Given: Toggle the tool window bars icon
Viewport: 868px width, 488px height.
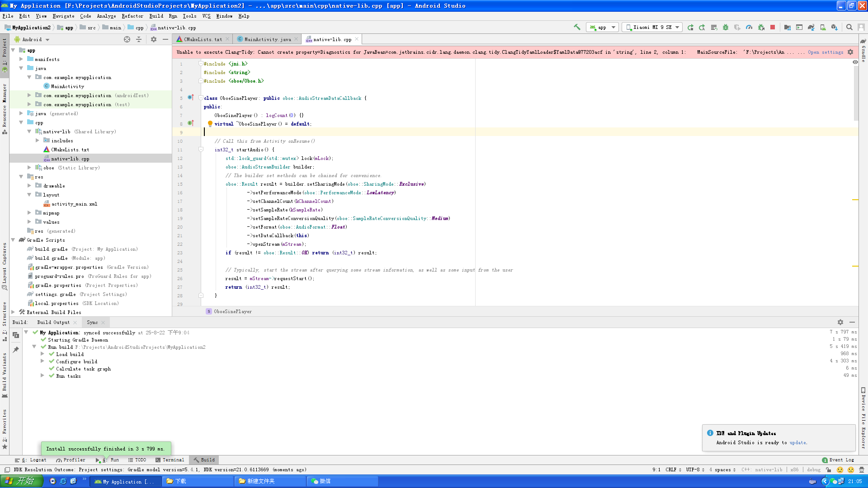Looking at the screenshot, I should point(7,470).
